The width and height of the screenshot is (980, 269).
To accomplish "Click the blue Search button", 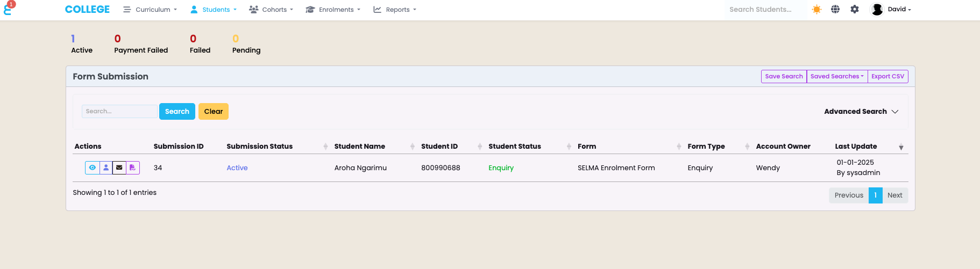I will [177, 111].
